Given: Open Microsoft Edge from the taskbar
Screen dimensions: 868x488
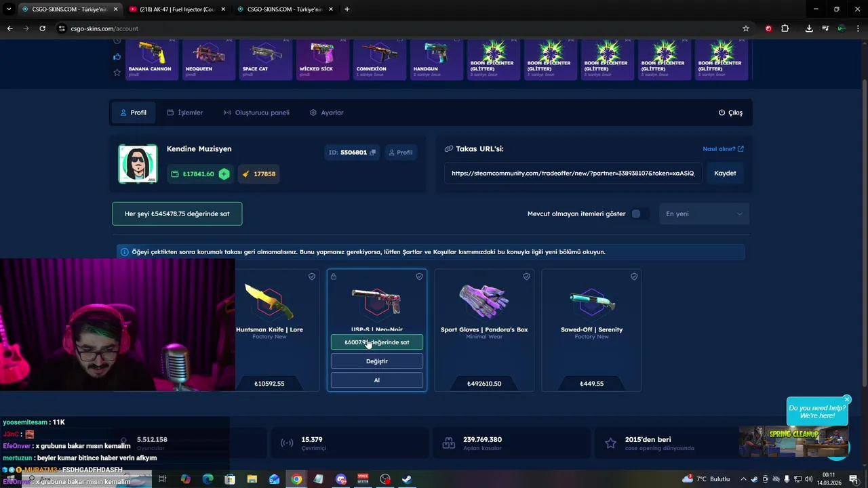Looking at the screenshot, I should pyautogui.click(x=208, y=479).
